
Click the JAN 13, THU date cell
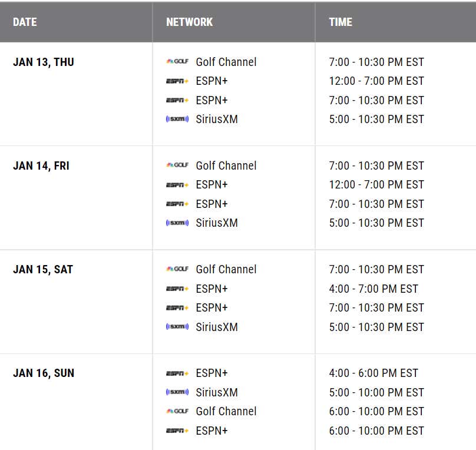(x=44, y=62)
